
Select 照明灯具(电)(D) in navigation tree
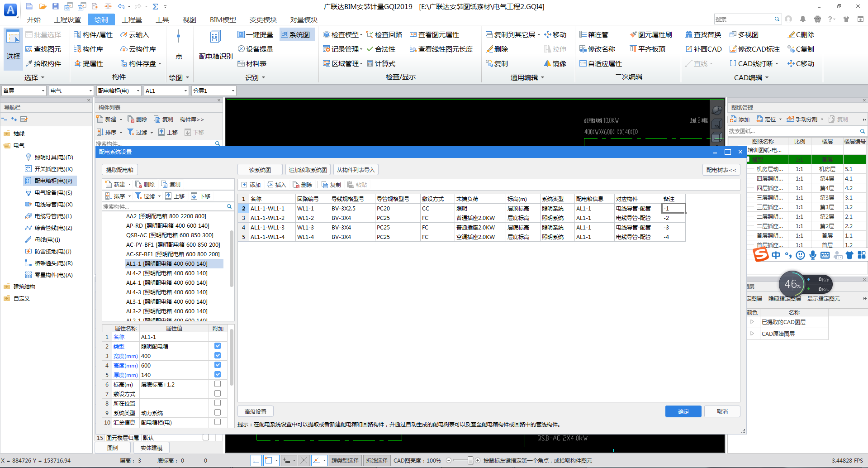pyautogui.click(x=54, y=157)
